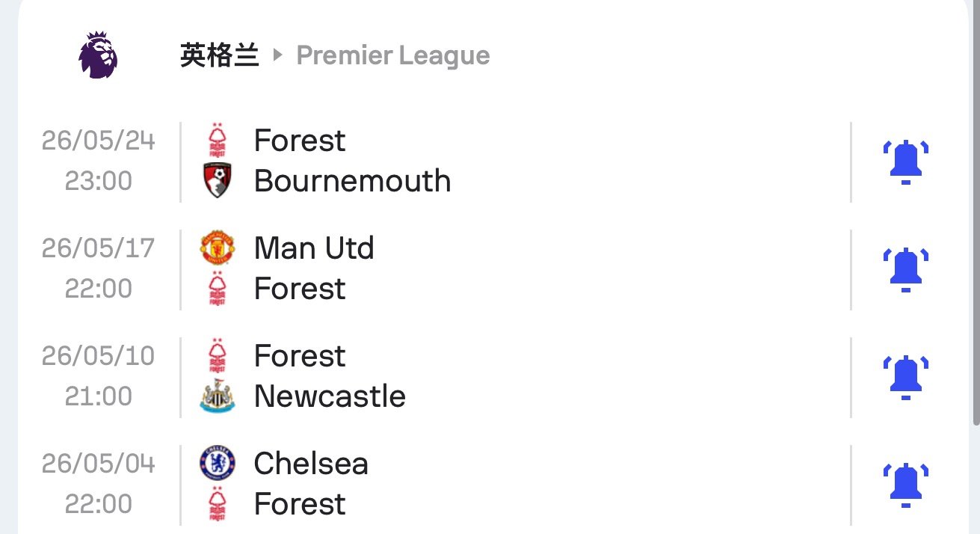Toggle reminder bell for Forest vs Bournemouth

click(x=905, y=162)
